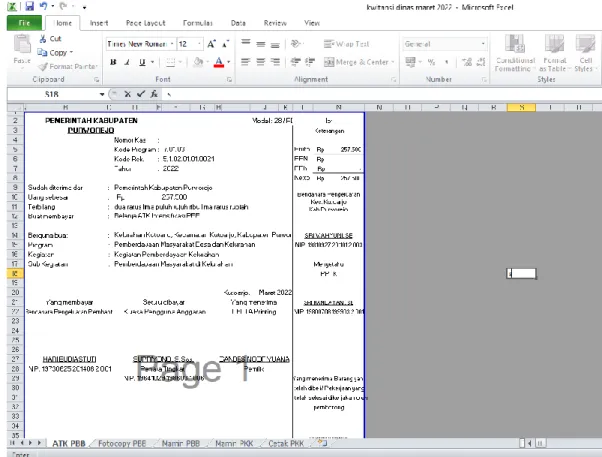The height and width of the screenshot is (457, 602).
Task: Apply percent style
Action: tap(432, 62)
